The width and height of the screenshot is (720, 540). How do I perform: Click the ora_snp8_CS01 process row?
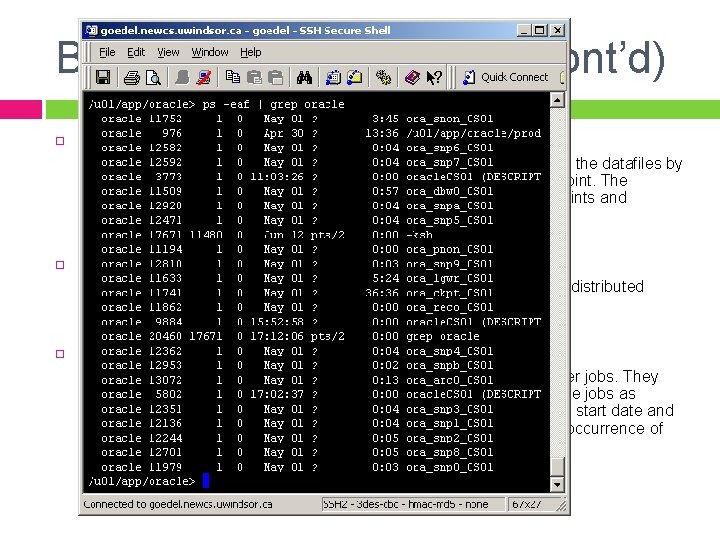coord(297,452)
